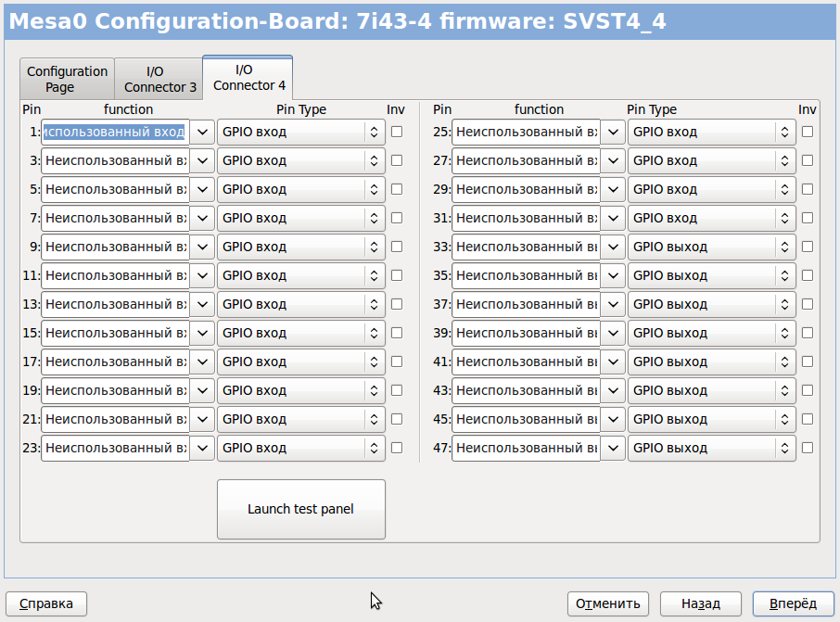840x622 pixels.
Task: Enable invert for pin 3
Action: [397, 160]
